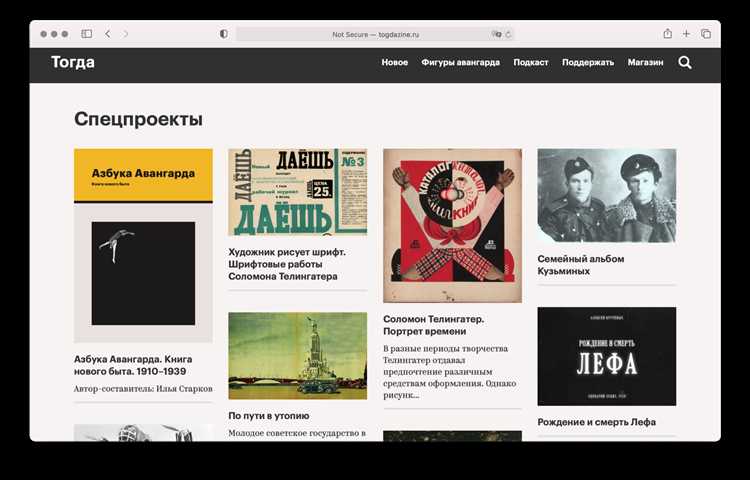Screen dimensions: 750x480
Task: Open the privacy shield icon
Action: pyautogui.click(x=223, y=34)
